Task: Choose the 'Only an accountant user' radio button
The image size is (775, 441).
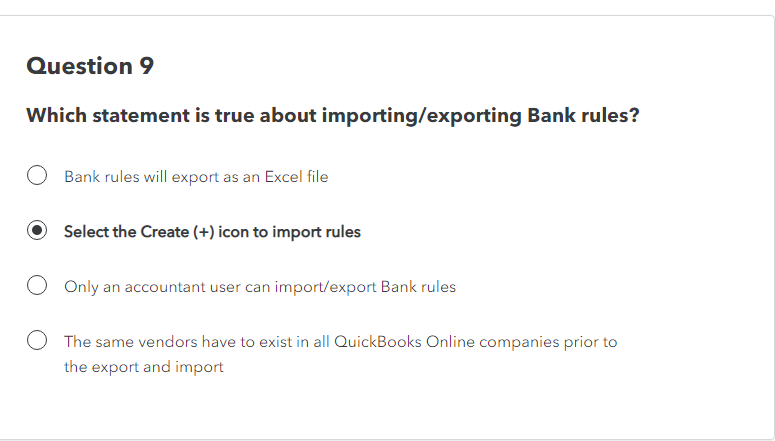Action: point(37,285)
